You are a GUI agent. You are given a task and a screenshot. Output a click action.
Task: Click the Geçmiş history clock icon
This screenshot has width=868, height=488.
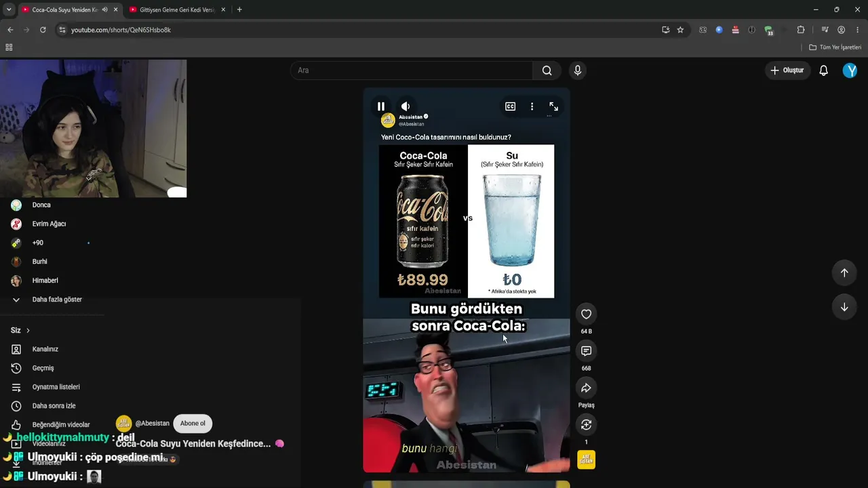[16, 368]
